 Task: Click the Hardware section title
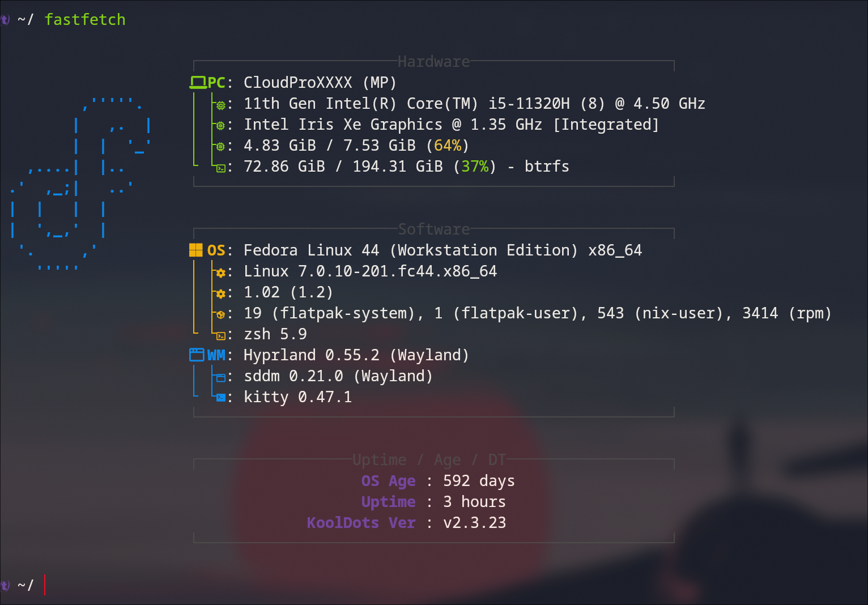click(433, 61)
